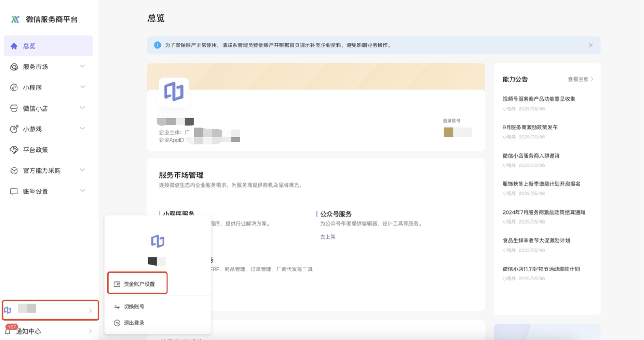Click the company logo in the profile card
The width and height of the screenshot is (644, 340).
[174, 92]
